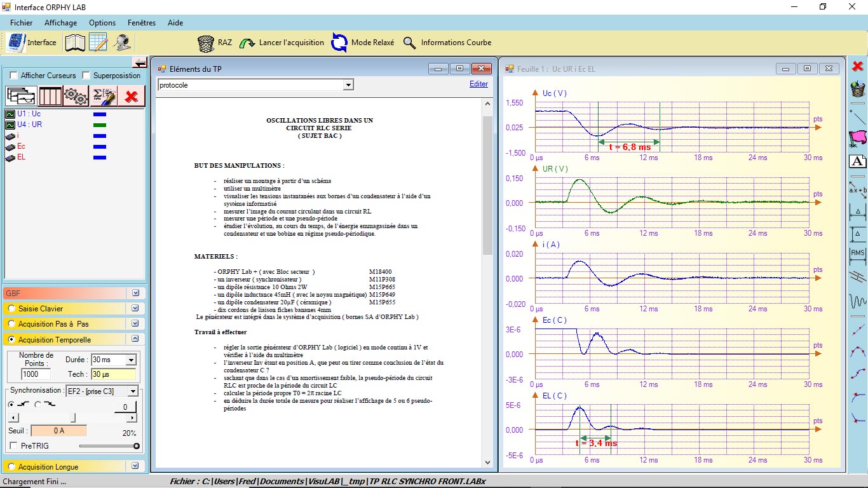Click the recycle bin in right toolbar

point(858,89)
